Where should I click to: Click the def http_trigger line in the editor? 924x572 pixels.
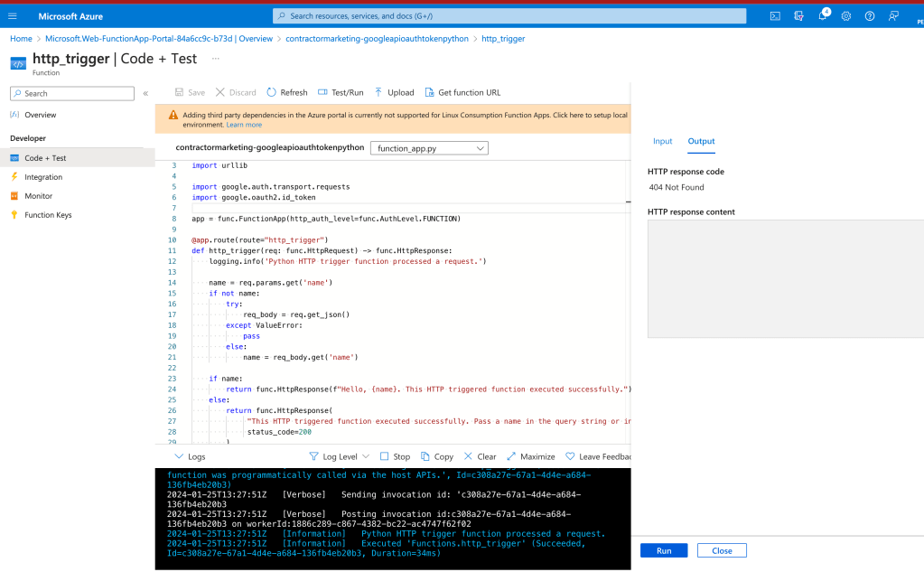click(x=322, y=250)
